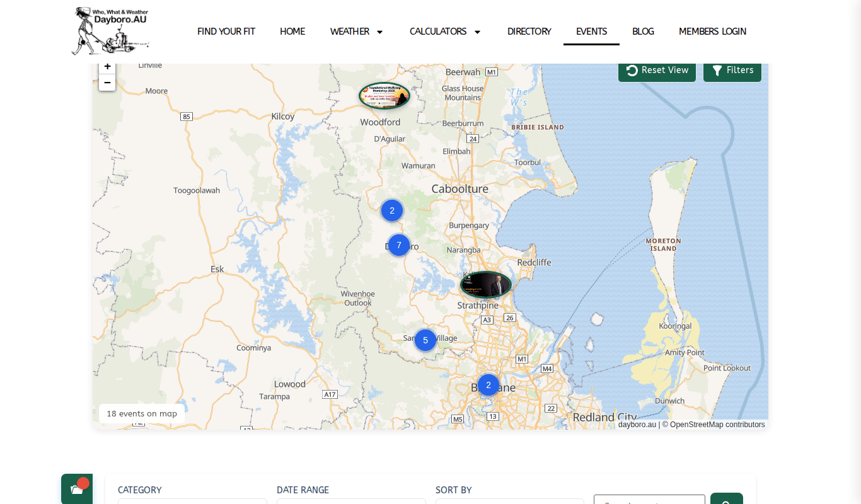This screenshot has height=504, width=861.
Task: Expand the 2-event cluster over Brisbane
Action: coord(488,385)
